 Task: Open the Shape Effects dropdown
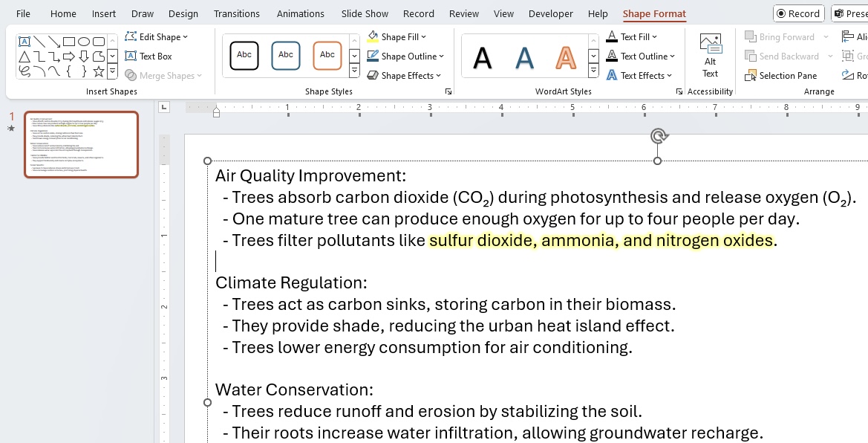click(x=403, y=75)
